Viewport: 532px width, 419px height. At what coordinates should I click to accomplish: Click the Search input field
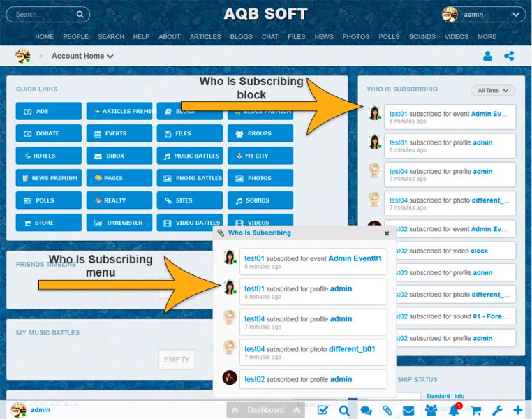[x=48, y=15]
